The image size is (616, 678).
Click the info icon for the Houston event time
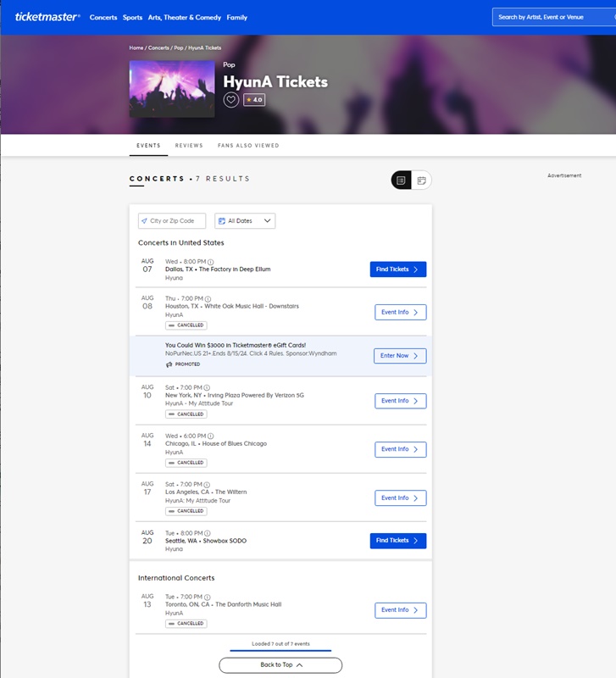click(207, 298)
